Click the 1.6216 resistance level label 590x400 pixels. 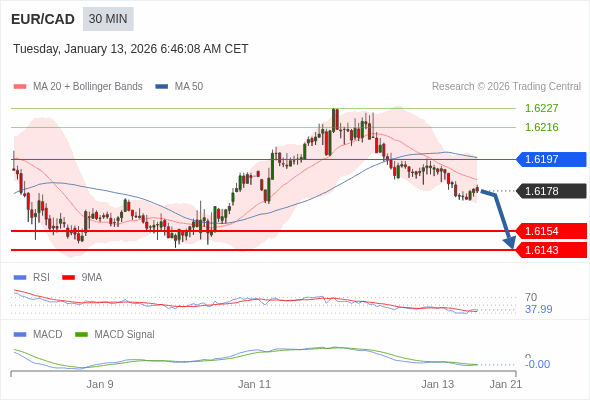(541, 127)
